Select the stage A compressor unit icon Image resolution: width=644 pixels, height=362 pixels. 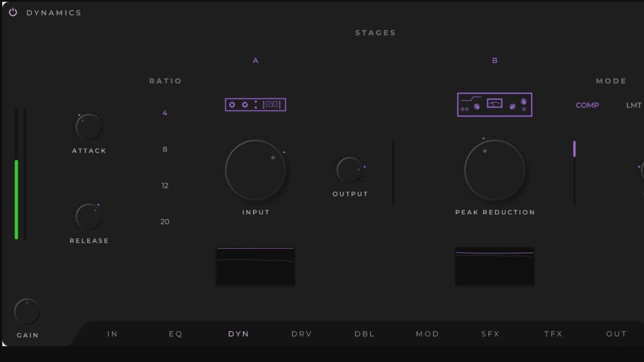click(255, 105)
